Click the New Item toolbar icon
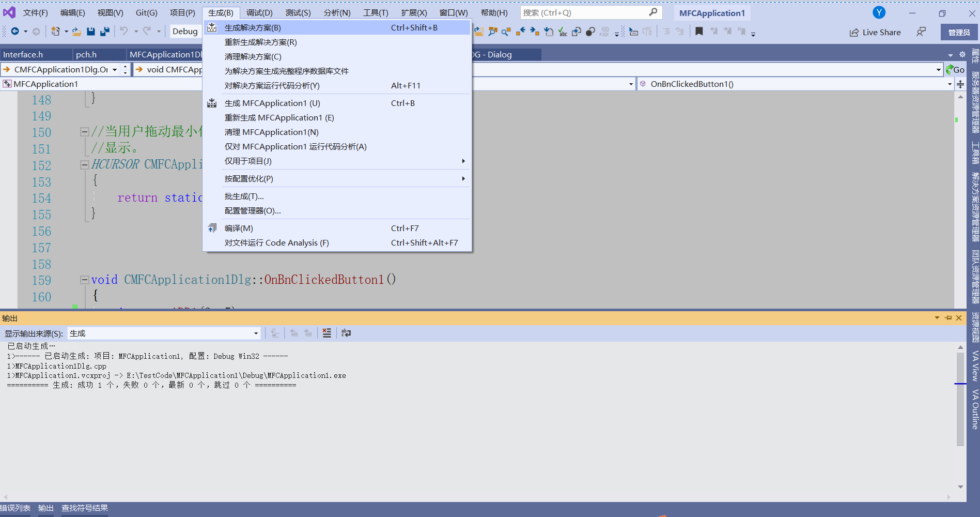This screenshot has height=517, width=980. [56, 32]
